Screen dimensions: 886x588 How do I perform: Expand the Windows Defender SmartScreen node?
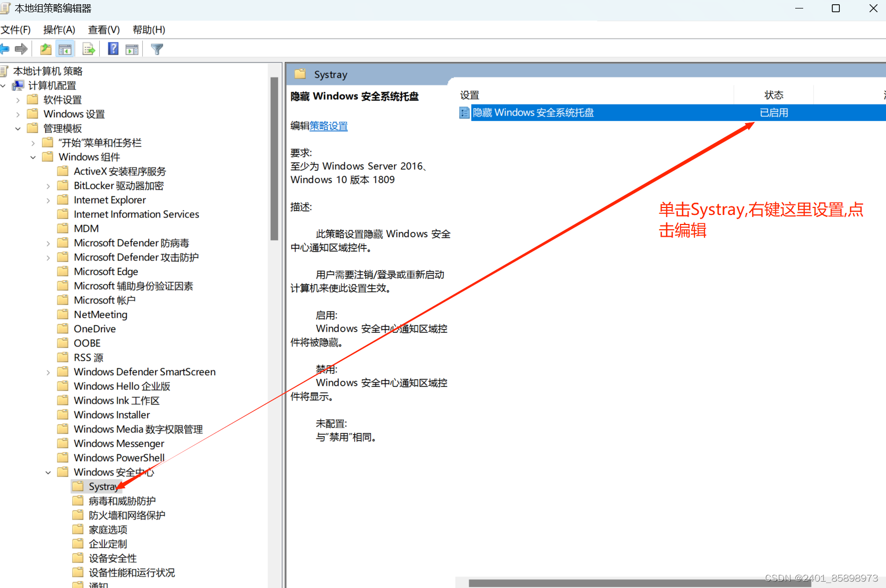pyautogui.click(x=48, y=372)
